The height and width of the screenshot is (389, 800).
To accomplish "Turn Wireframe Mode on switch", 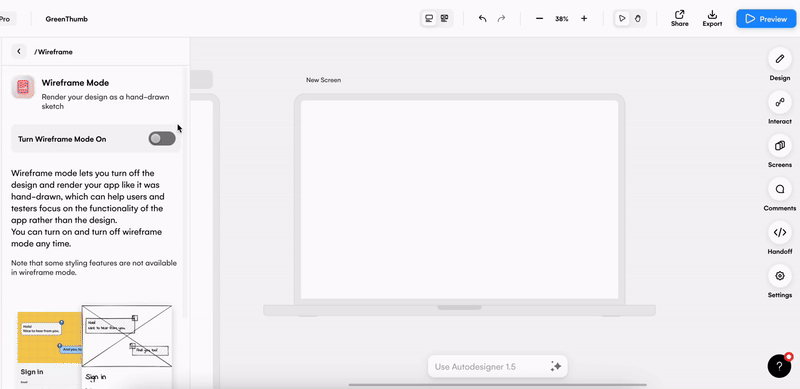I will (x=162, y=138).
